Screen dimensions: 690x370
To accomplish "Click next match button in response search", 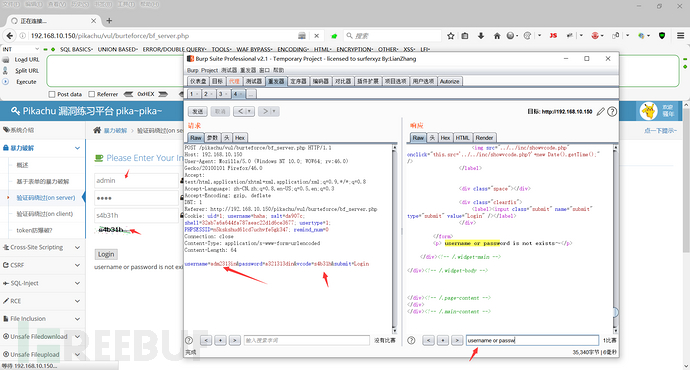I will 457,340.
